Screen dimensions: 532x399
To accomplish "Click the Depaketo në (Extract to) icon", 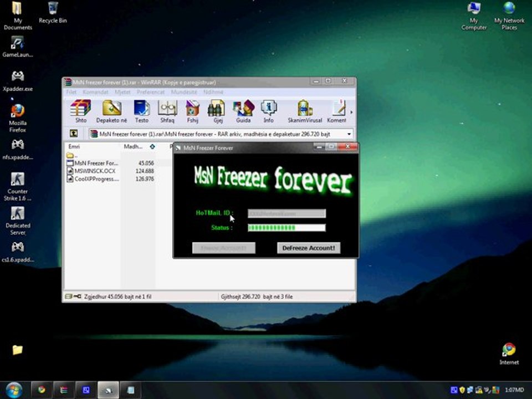I will pos(111,111).
